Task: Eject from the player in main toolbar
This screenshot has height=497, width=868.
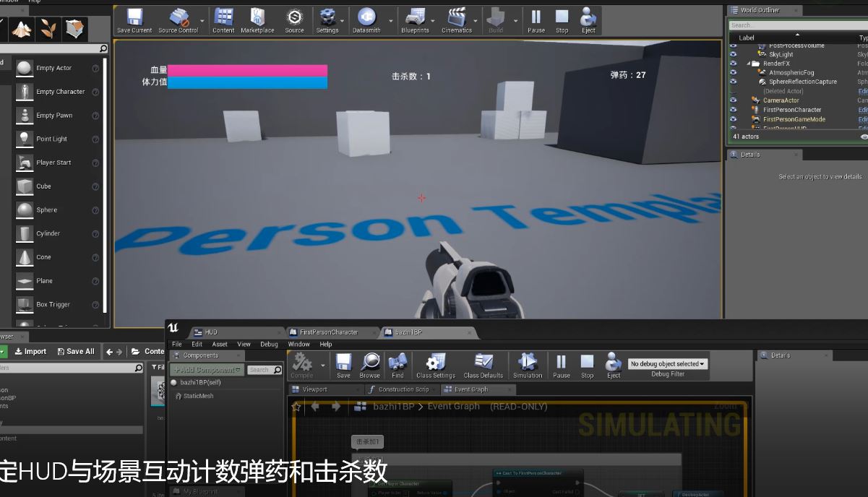Action: 588,20
